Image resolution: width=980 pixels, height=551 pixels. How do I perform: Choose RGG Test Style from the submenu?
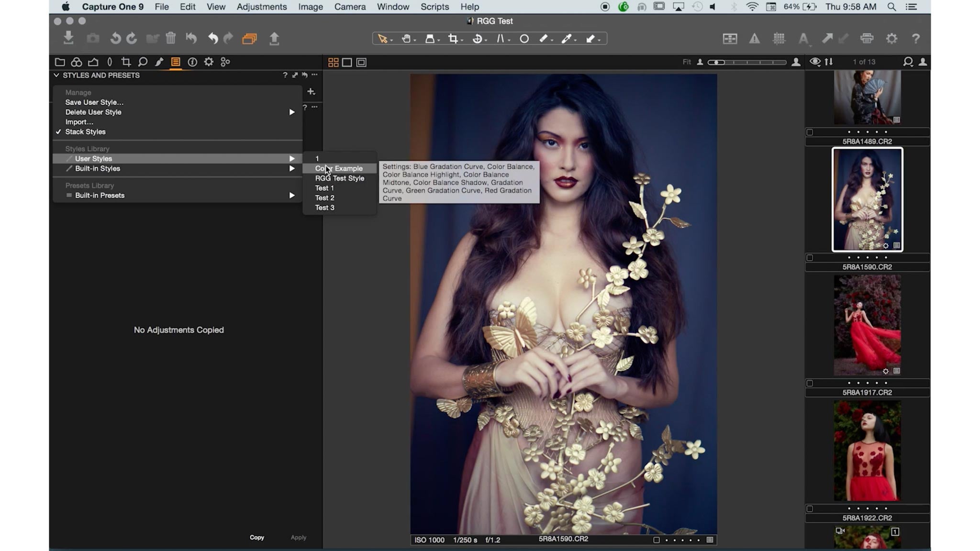point(339,178)
